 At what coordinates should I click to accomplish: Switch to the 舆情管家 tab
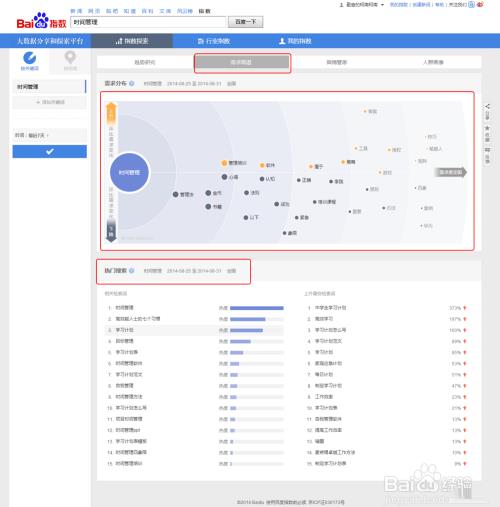(x=337, y=62)
